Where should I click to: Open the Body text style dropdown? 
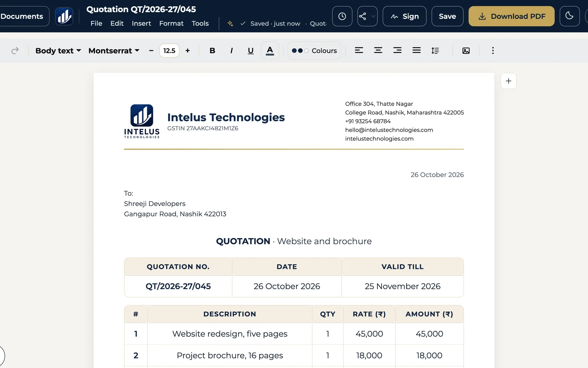(58, 50)
